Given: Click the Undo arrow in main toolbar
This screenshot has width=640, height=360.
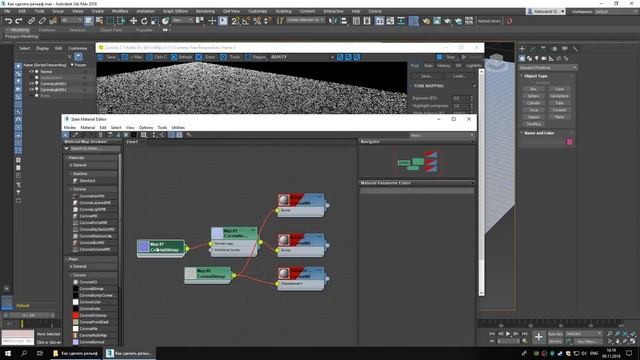Looking at the screenshot, I should pyautogui.click(x=8, y=21).
